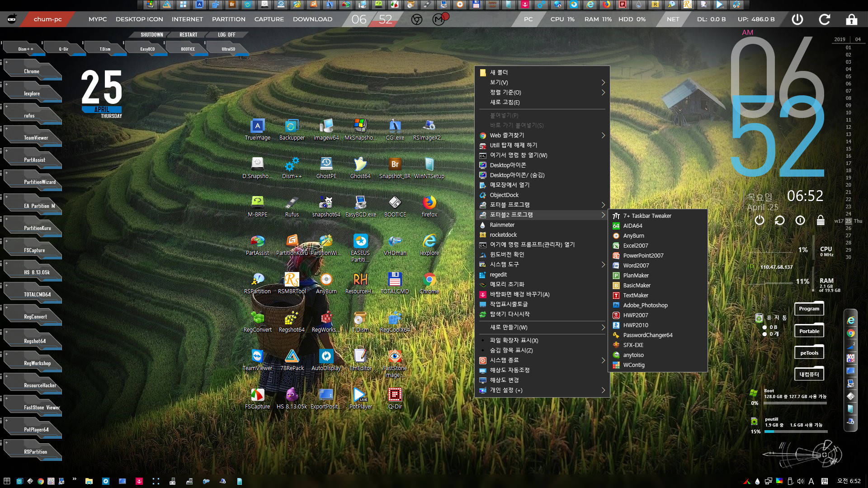Launch the PotPlayer desktop icon
The height and width of the screenshot is (488, 868).
360,398
